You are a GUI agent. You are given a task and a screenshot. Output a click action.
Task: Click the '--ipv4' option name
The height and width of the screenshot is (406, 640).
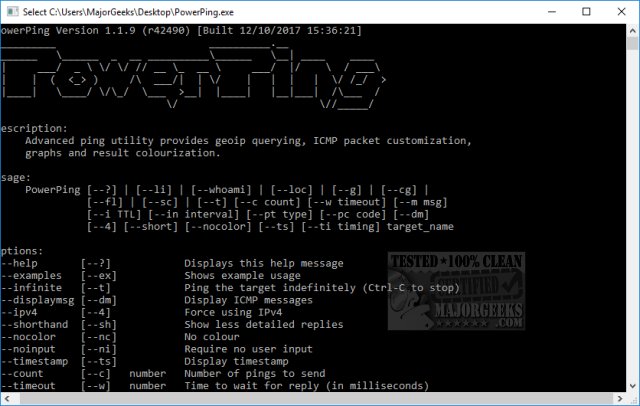pos(19,312)
